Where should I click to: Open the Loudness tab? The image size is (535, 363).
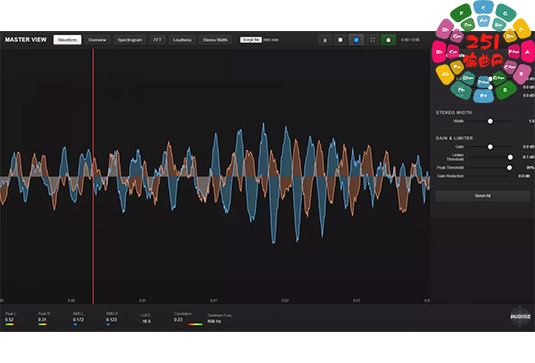(x=182, y=40)
